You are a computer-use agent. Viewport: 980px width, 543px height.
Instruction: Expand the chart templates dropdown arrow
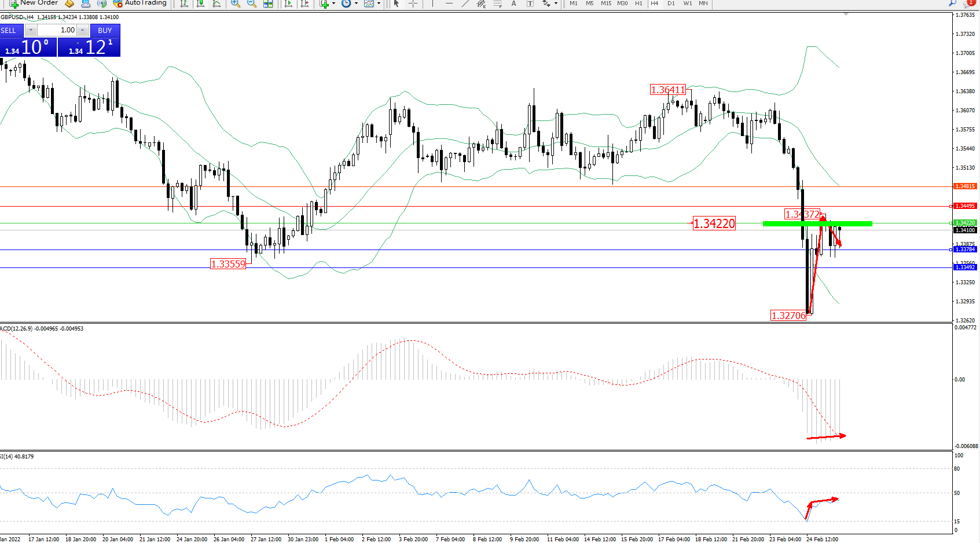(379, 3)
